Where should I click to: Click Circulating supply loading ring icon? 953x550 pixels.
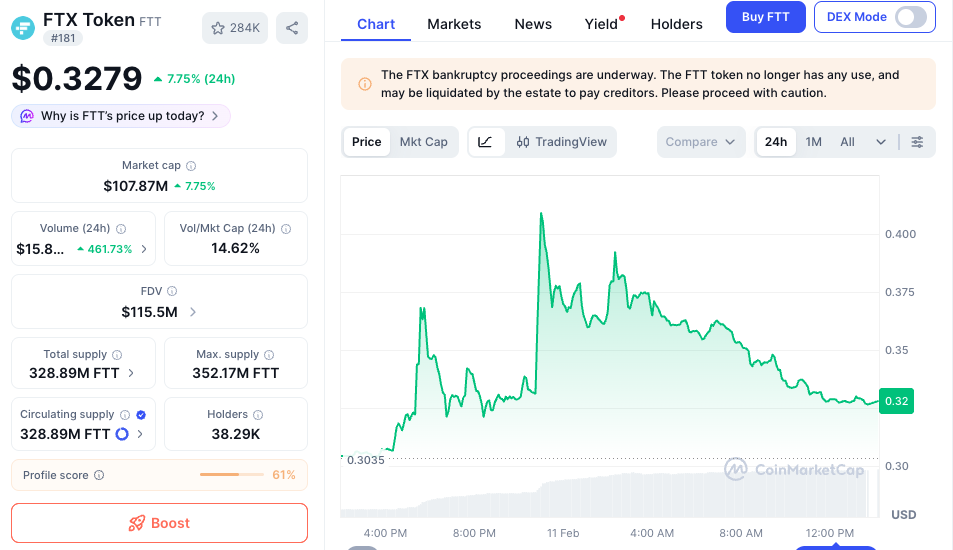point(122,434)
